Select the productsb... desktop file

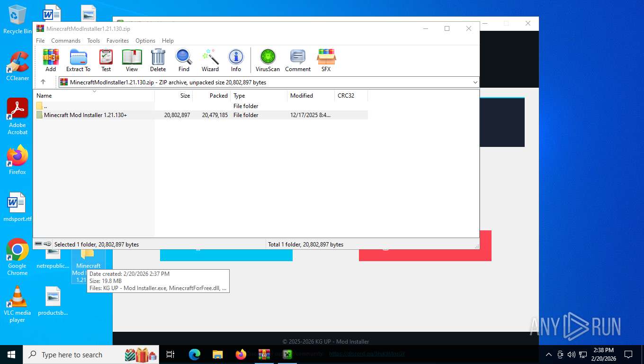click(53, 301)
